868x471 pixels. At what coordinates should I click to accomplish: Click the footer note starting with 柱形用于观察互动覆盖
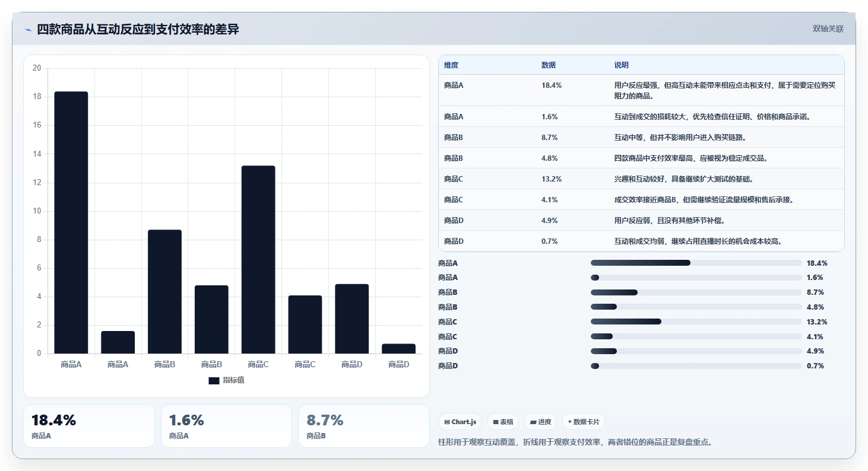tap(575, 442)
